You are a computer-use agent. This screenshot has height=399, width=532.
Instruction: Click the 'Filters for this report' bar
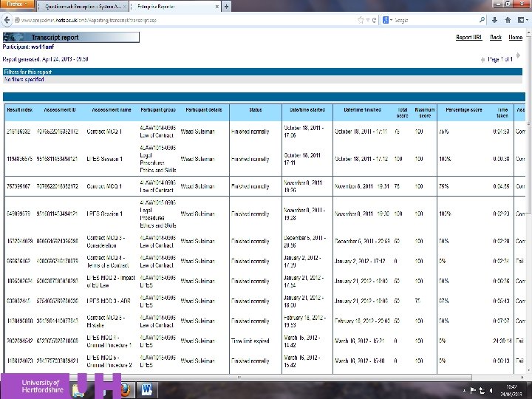pos(262,72)
